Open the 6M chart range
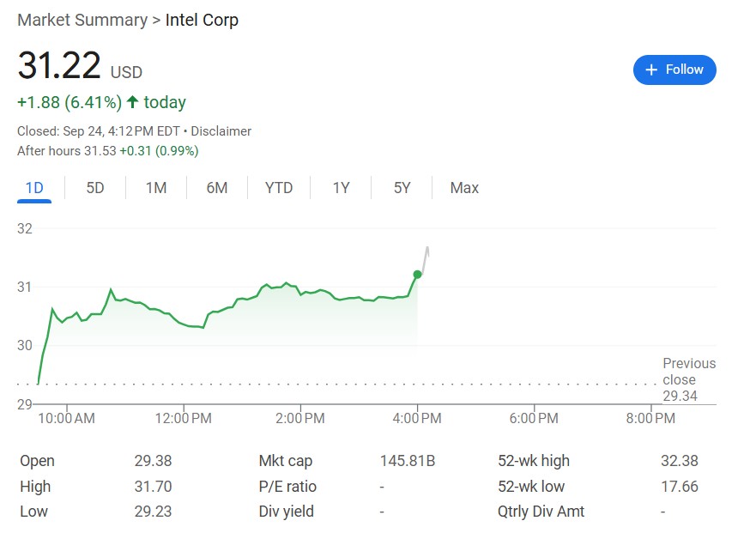The image size is (756, 533). pos(217,188)
